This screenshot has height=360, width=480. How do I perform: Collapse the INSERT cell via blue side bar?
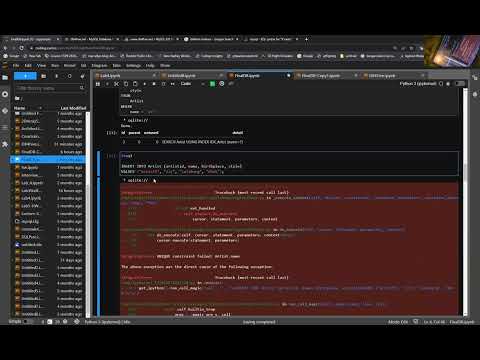[98, 164]
